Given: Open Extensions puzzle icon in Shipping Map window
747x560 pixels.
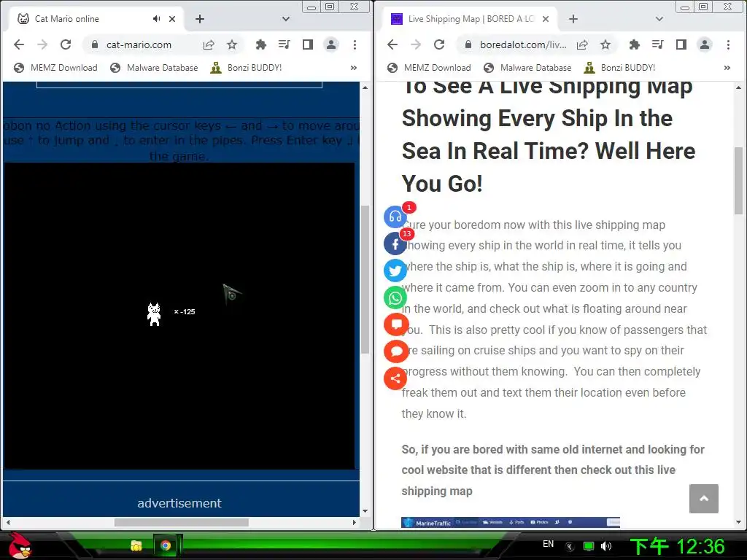Looking at the screenshot, I should pos(634,44).
